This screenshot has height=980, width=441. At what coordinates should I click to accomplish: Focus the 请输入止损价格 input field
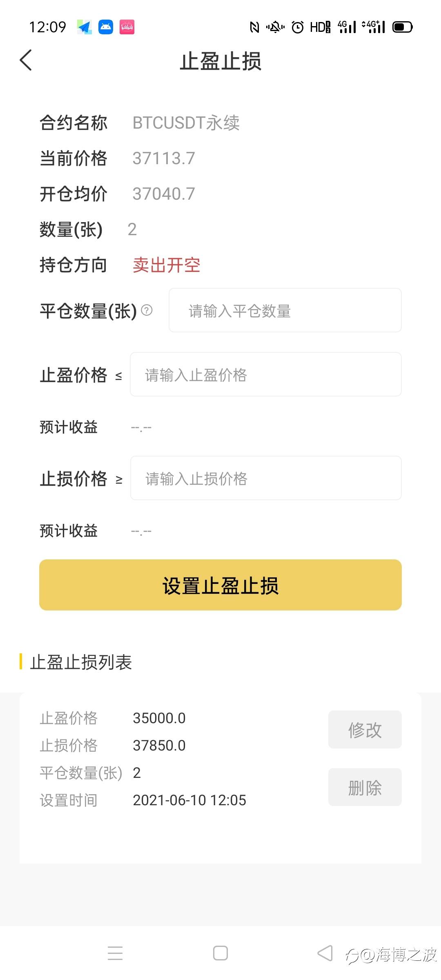click(265, 478)
